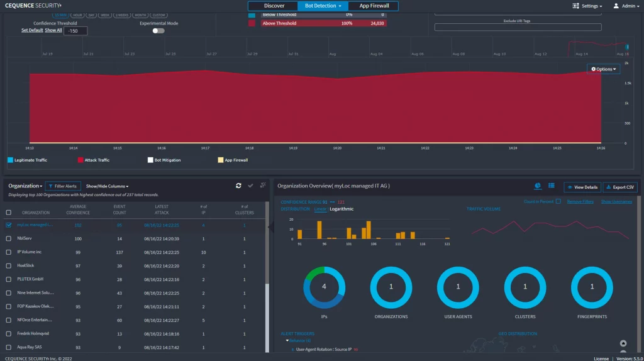Collapse the Behavior alert trigger group

pyautogui.click(x=287, y=340)
